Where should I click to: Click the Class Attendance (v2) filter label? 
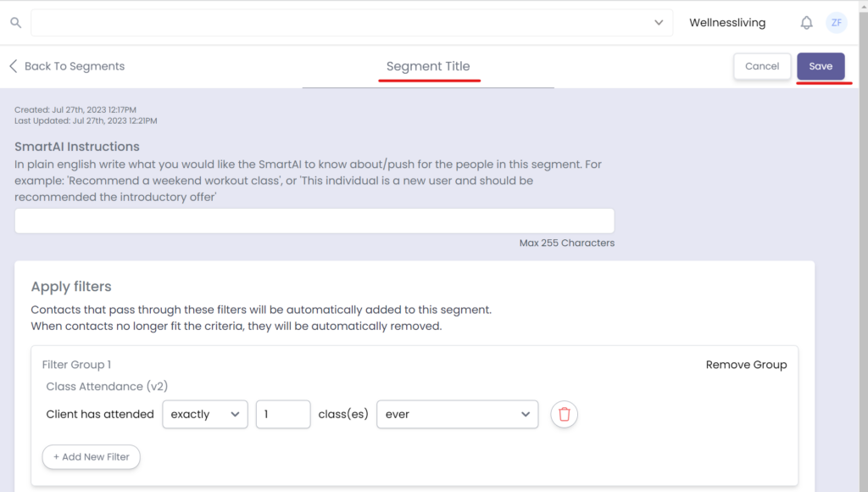[106, 386]
